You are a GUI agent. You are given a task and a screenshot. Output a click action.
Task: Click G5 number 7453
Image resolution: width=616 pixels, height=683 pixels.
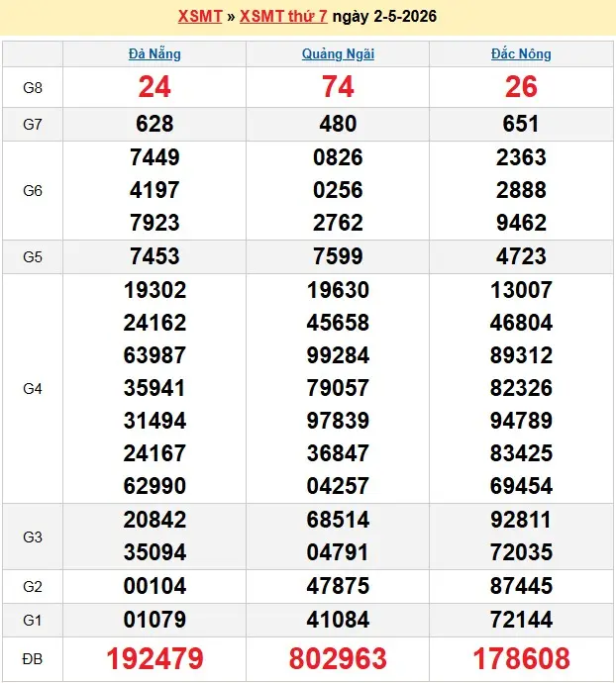click(x=154, y=256)
